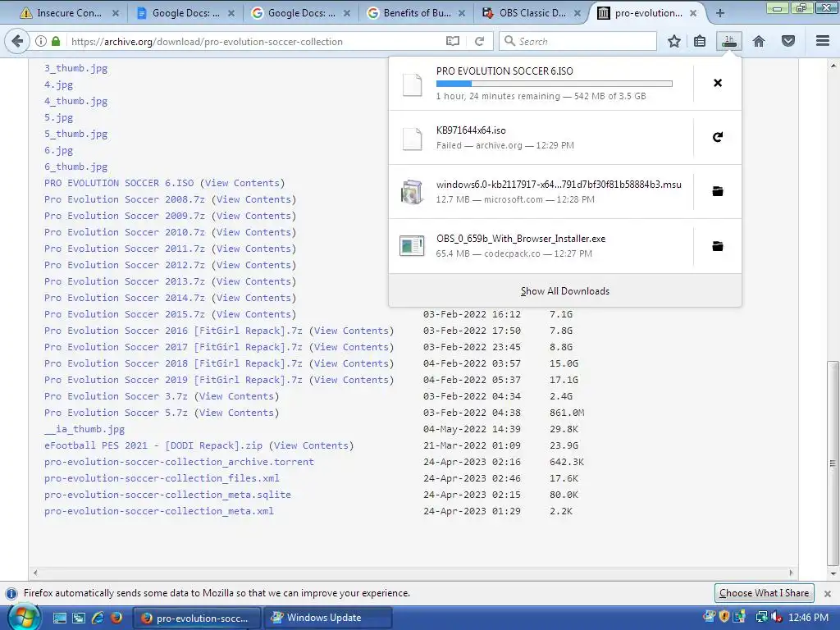Open Pro Evolution Soccer 2008.7z link
The height and width of the screenshot is (630, 840).
click(125, 199)
